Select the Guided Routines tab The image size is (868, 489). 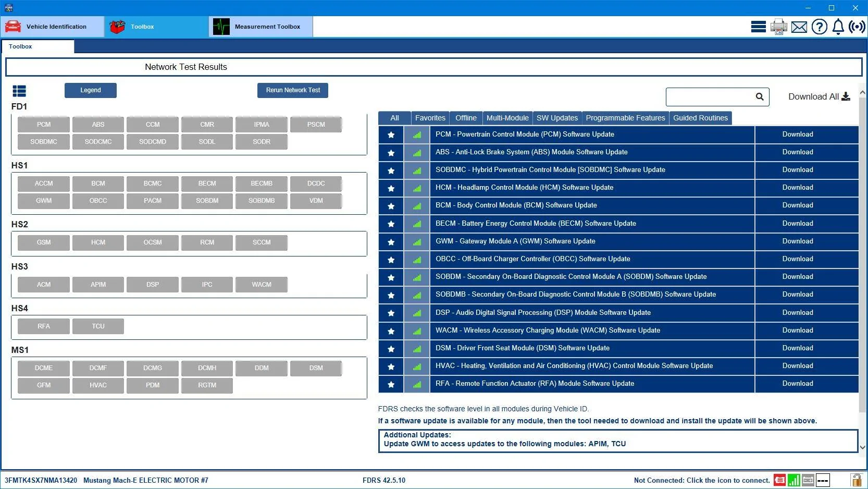pos(700,118)
